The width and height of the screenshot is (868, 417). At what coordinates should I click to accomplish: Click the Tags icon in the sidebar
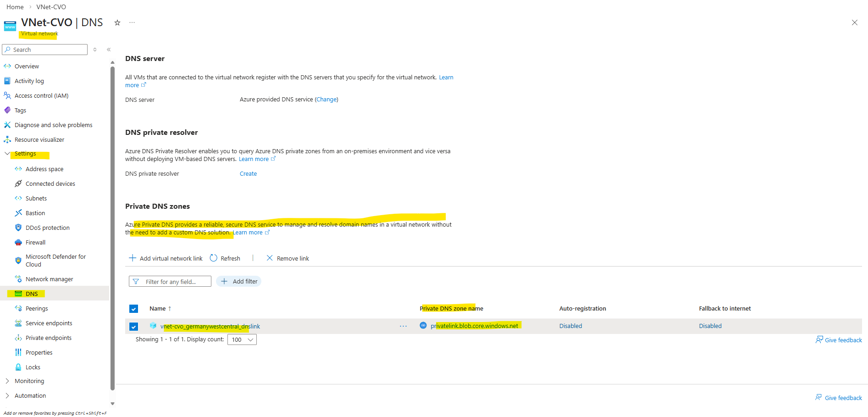click(x=7, y=110)
